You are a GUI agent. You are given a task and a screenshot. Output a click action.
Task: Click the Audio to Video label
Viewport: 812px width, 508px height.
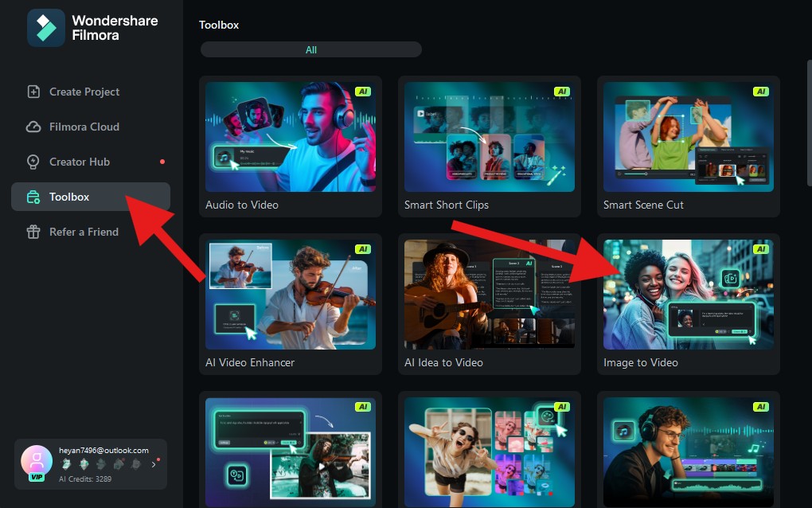pyautogui.click(x=242, y=205)
